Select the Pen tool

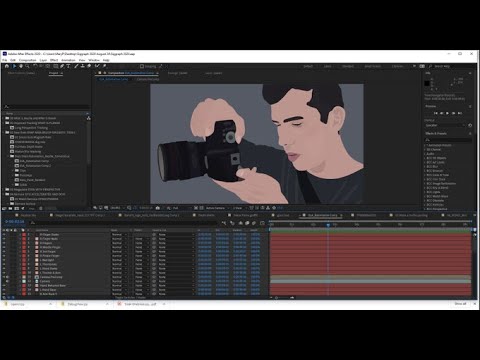pyautogui.click(x=62, y=66)
